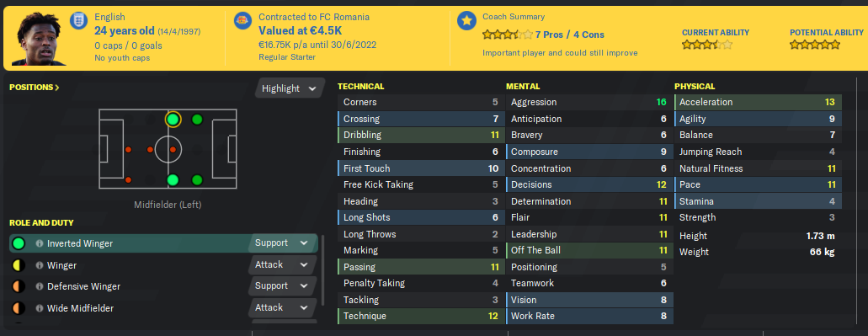Select the attacking midfielder left position dot

coord(197,120)
